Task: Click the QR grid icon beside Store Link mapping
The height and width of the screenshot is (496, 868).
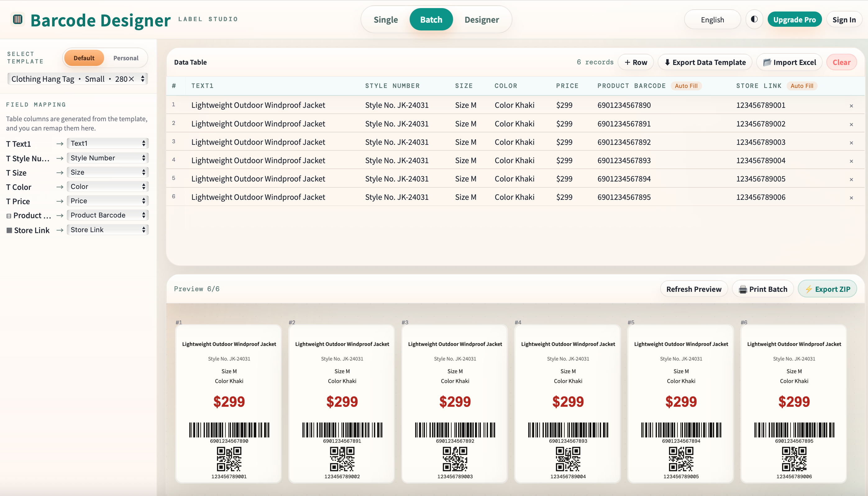Action: coord(8,230)
